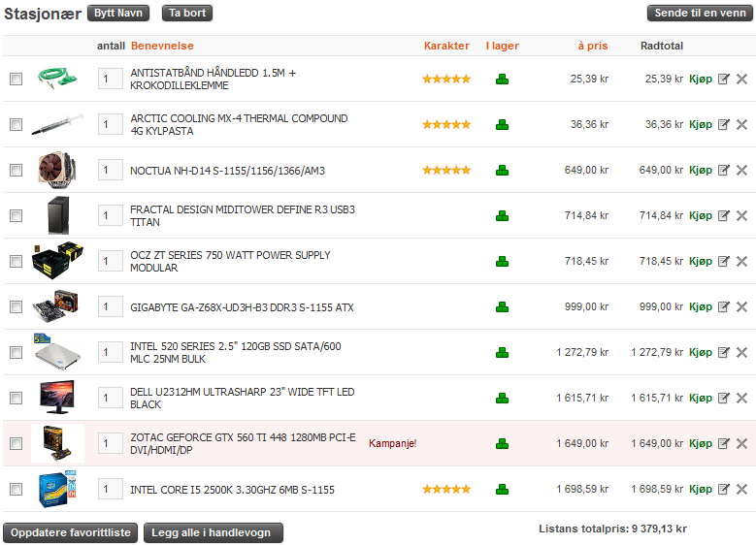Click quantity field for Noctua NH-D14
The image size is (756, 545).
pos(111,170)
